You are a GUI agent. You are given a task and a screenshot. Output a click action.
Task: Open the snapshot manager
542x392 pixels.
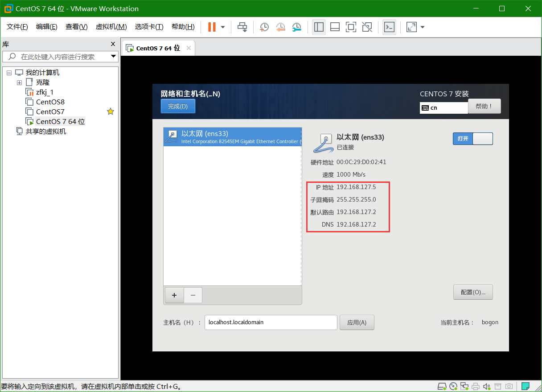coord(296,27)
